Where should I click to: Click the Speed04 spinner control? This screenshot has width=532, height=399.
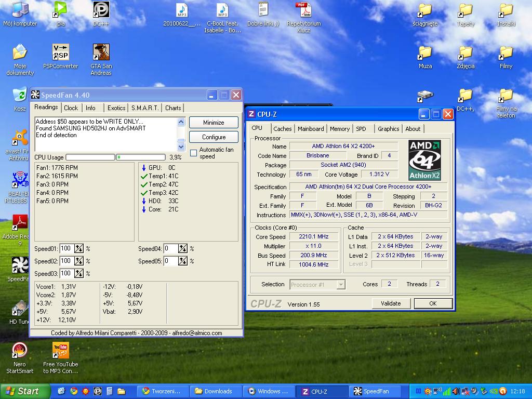pyautogui.click(x=183, y=249)
